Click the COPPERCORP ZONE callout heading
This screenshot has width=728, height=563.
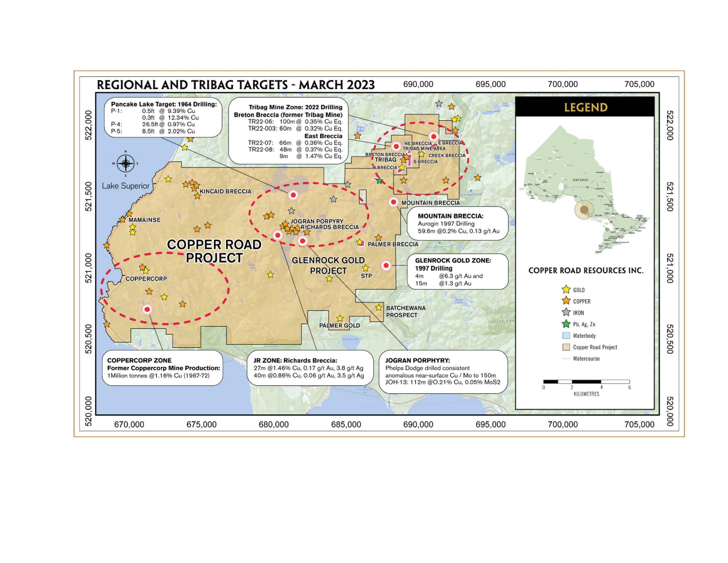139,360
